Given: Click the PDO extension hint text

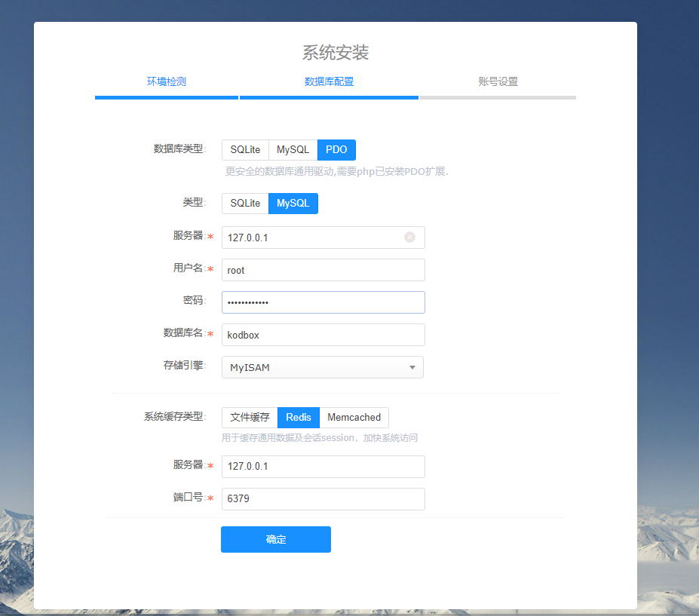Looking at the screenshot, I should tap(336, 172).
